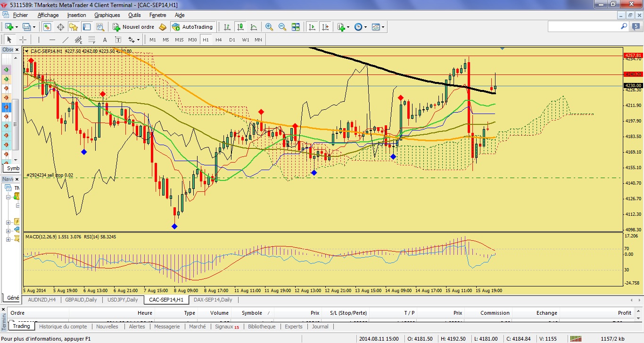Select the trendline drawing tool

coord(65,40)
